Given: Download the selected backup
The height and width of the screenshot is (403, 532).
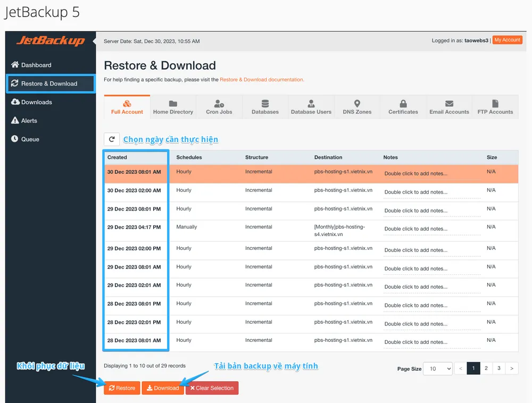Looking at the screenshot, I should pyautogui.click(x=163, y=388).
